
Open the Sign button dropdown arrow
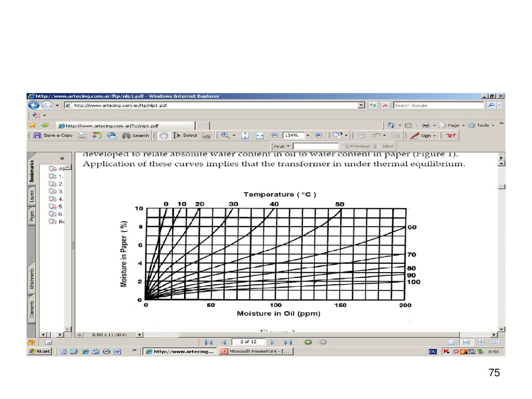pyautogui.click(x=434, y=136)
